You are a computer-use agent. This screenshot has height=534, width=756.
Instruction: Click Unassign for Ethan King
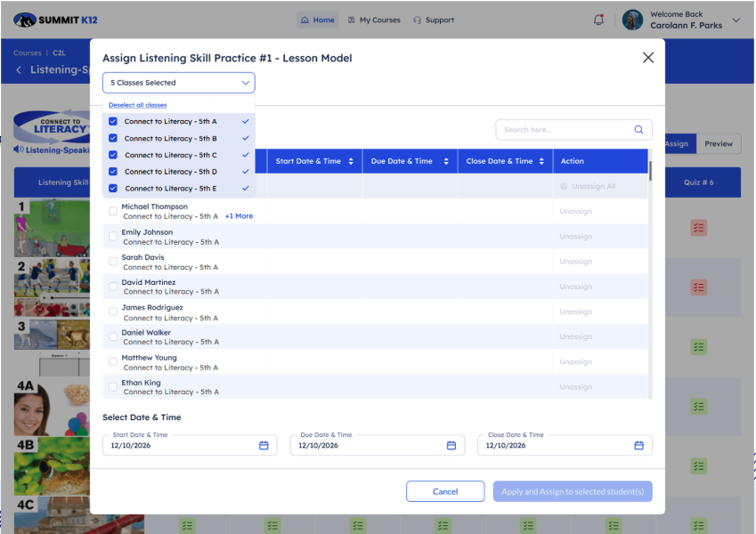point(575,386)
